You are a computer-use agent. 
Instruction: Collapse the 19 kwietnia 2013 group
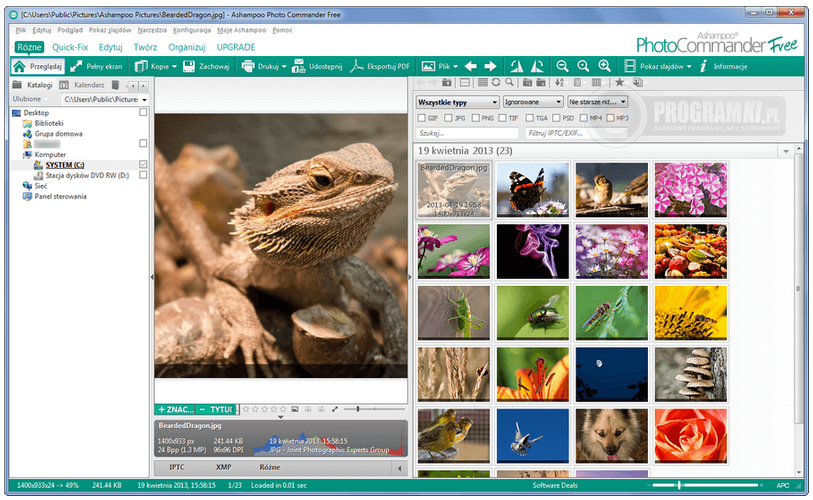point(786,151)
